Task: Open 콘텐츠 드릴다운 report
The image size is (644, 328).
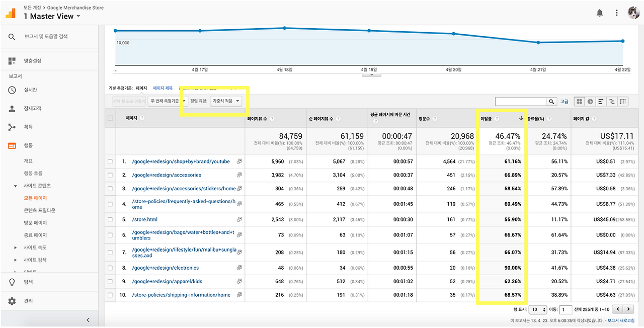Action: 39,210
